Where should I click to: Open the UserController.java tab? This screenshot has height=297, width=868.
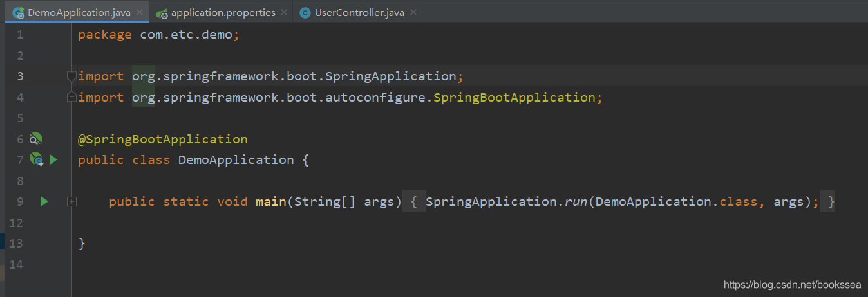359,13
